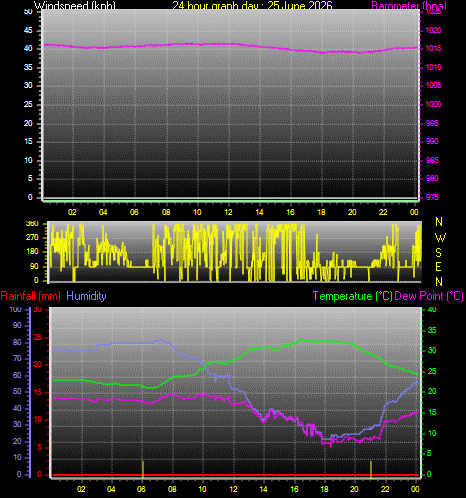This screenshot has height=498, width=466.
Task: Click the 990 barometer axis label
Action: point(432,141)
